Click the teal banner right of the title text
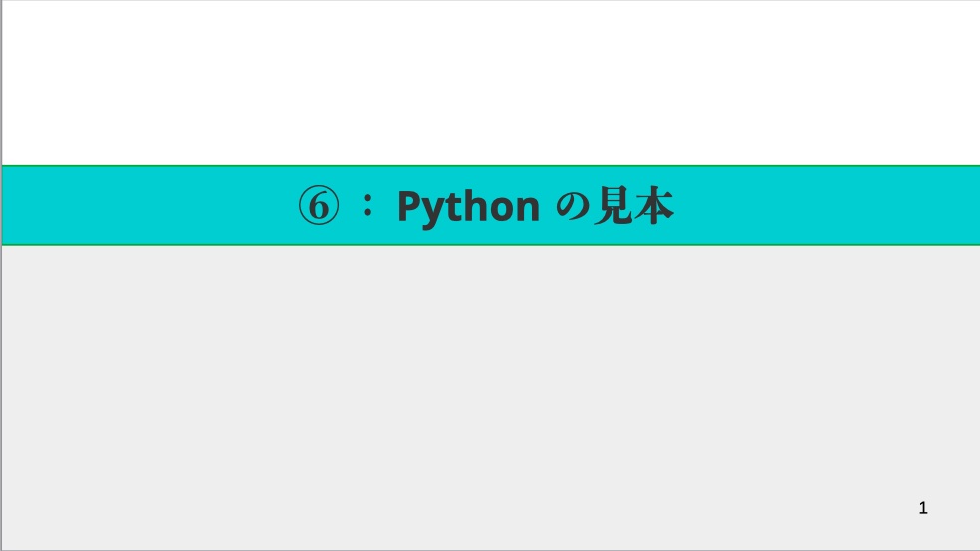Screen dimensions: 980x551 827,206
